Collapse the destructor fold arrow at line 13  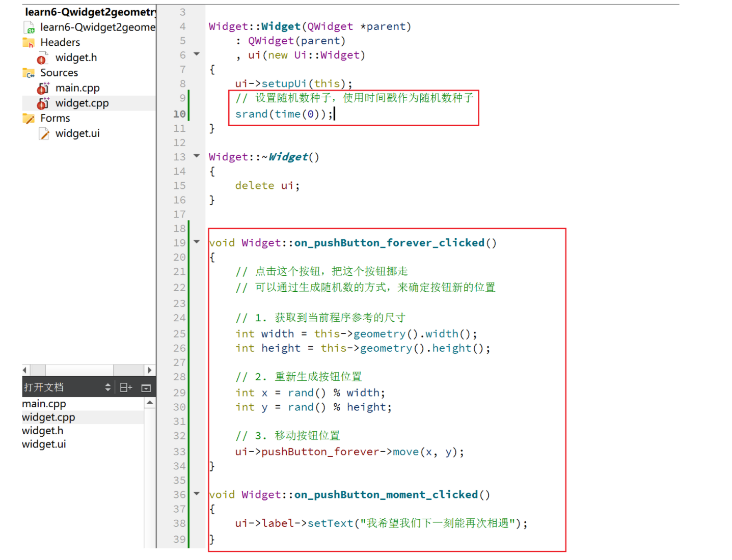197,156
